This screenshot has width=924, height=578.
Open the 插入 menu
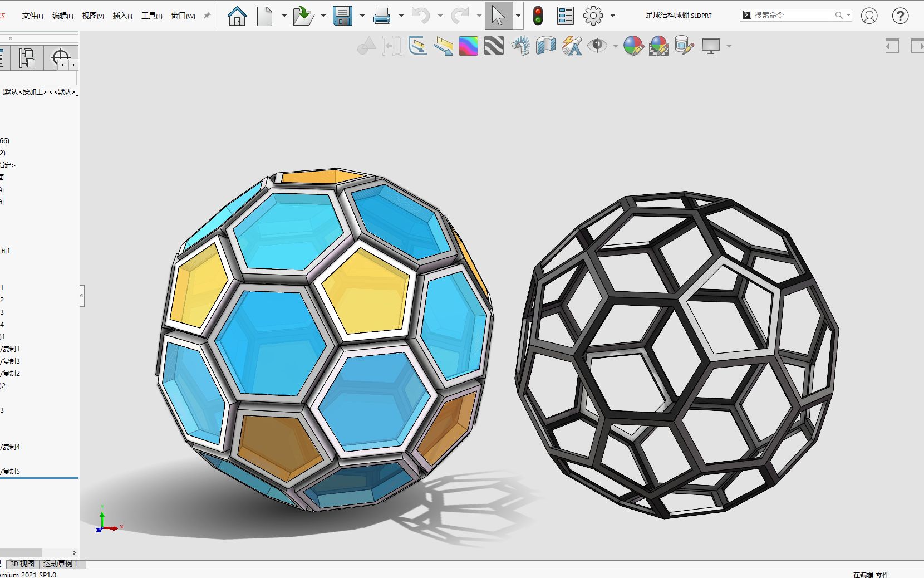[x=122, y=16]
